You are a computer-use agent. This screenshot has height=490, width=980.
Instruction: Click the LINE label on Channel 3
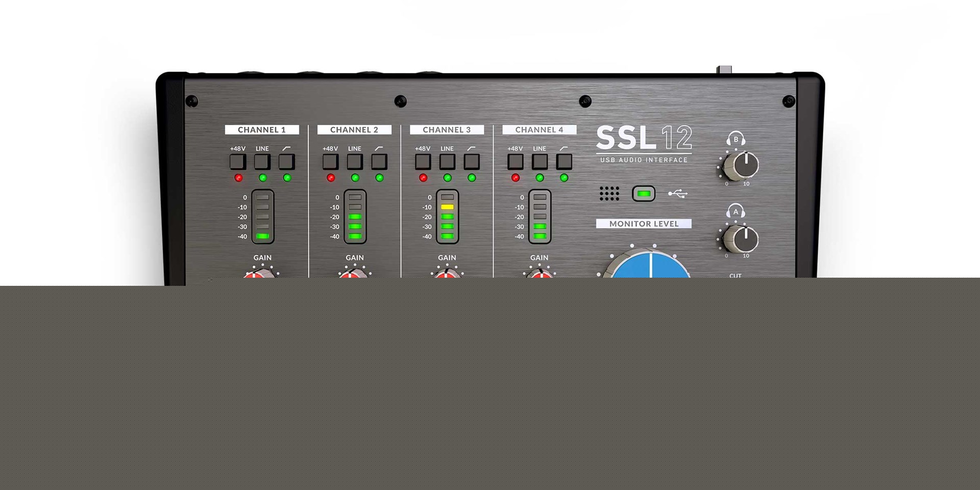pyautogui.click(x=447, y=149)
